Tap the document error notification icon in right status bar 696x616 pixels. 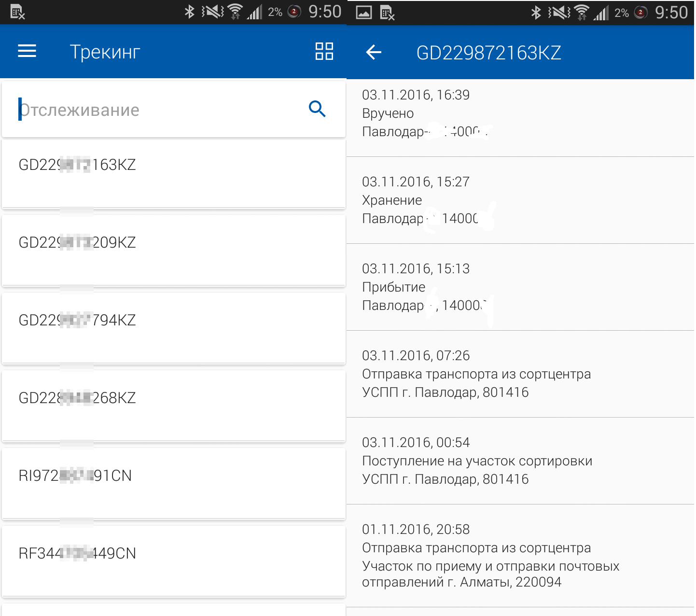click(388, 13)
